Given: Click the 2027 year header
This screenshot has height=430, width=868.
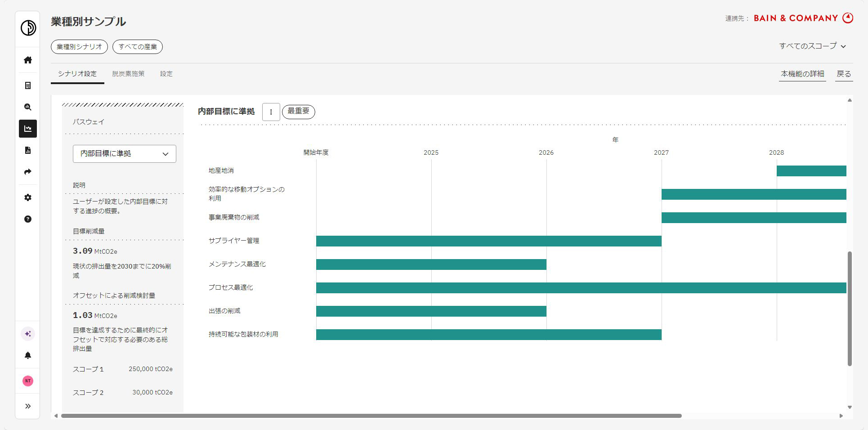Looking at the screenshot, I should 661,153.
